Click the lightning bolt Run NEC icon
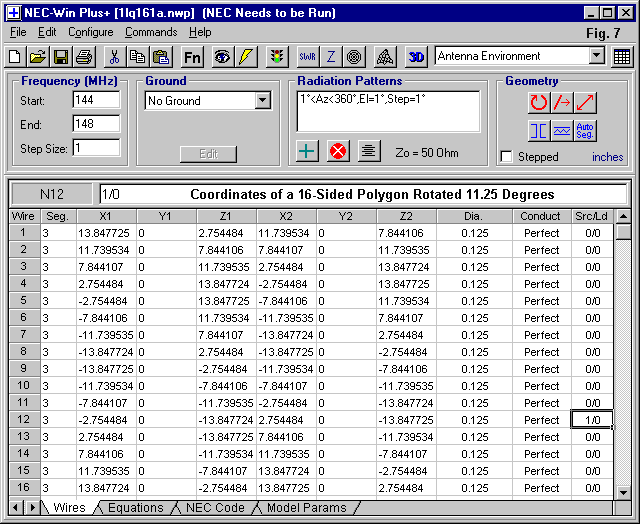 pos(246,57)
